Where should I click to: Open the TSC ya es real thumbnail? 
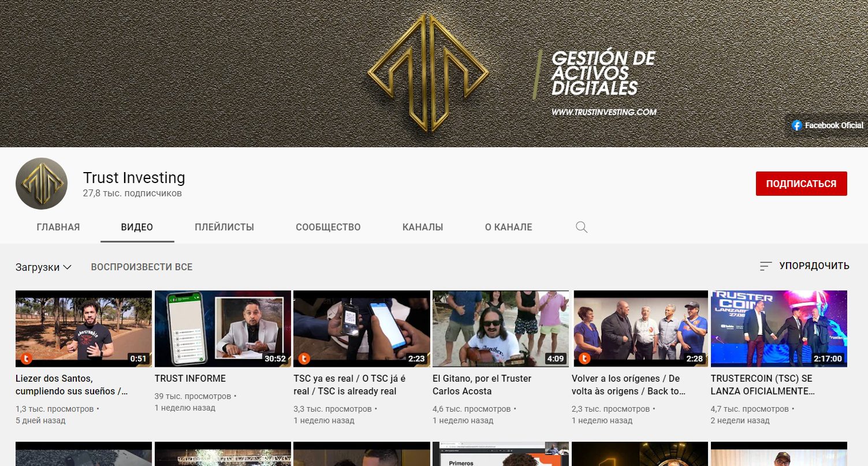[362, 329]
